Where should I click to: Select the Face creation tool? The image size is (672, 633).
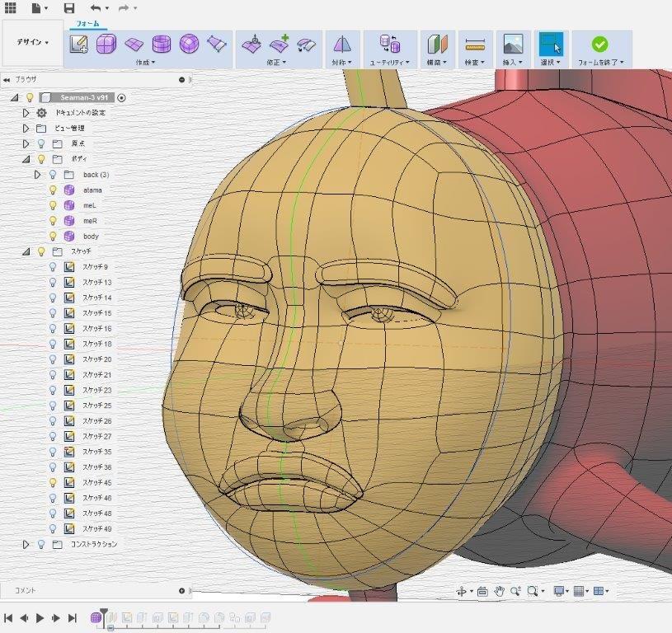[216, 45]
